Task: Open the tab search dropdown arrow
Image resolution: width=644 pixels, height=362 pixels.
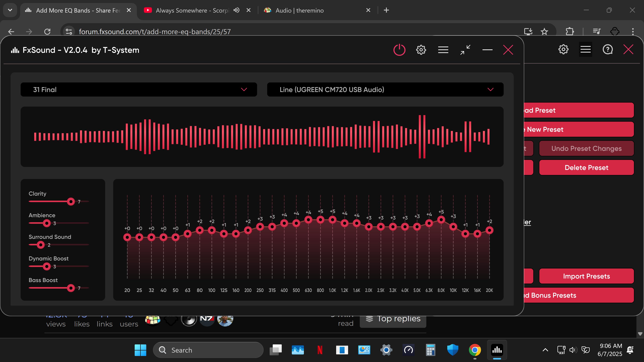Action: (x=10, y=10)
